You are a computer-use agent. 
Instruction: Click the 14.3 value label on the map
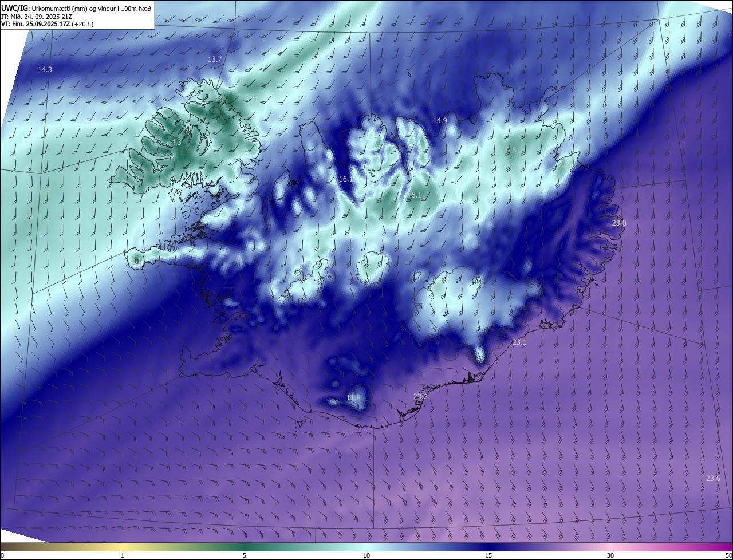pyautogui.click(x=45, y=69)
